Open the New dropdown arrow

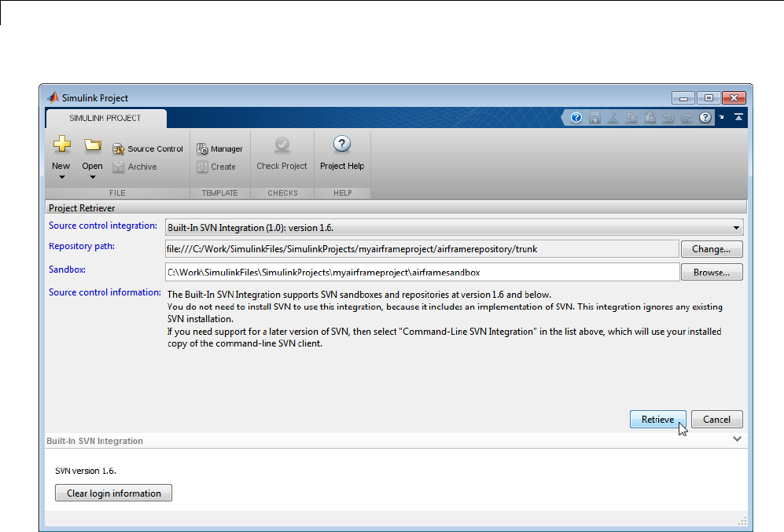tap(61, 178)
